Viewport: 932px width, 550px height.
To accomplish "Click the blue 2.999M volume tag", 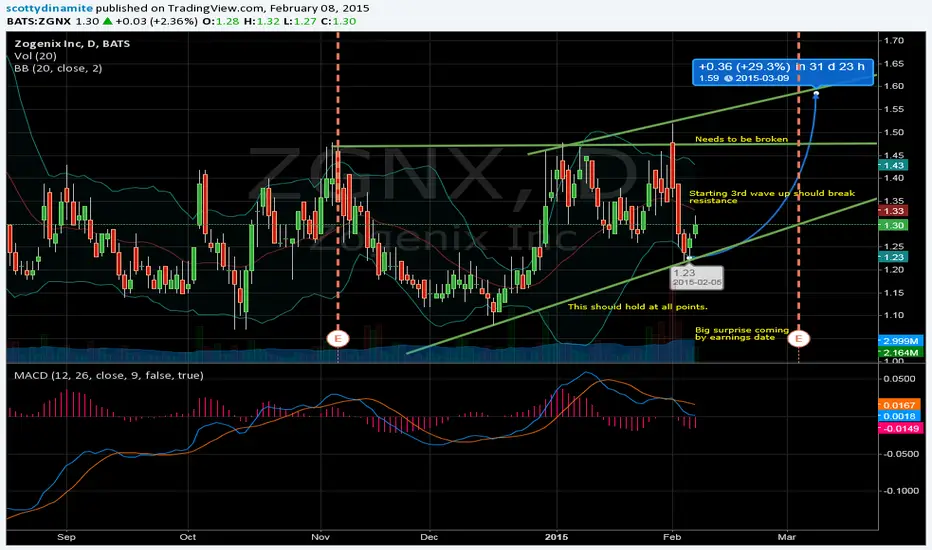I will 900,341.
